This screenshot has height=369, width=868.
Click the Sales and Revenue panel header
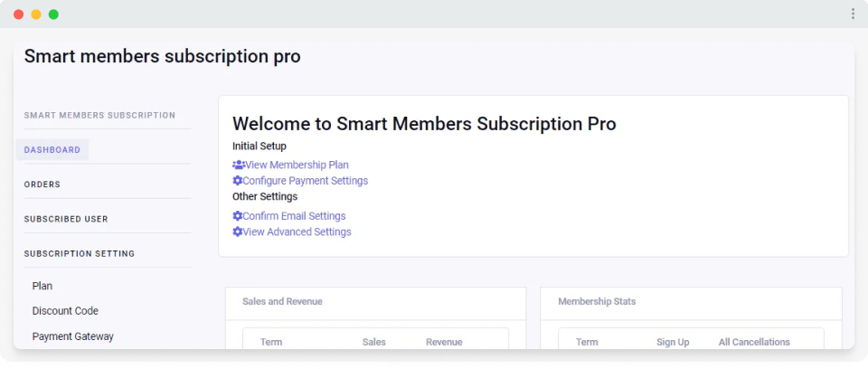pos(282,301)
